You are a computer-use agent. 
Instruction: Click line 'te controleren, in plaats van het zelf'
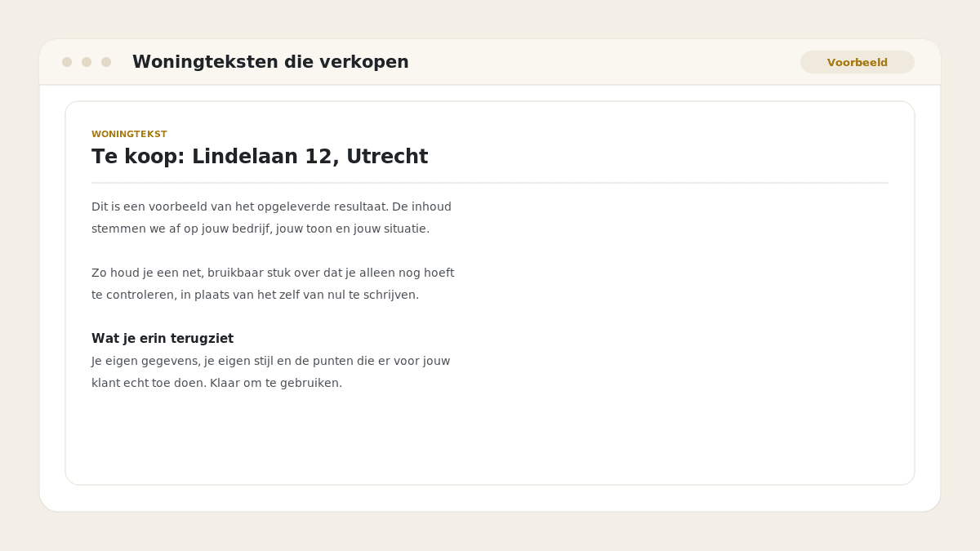click(255, 295)
